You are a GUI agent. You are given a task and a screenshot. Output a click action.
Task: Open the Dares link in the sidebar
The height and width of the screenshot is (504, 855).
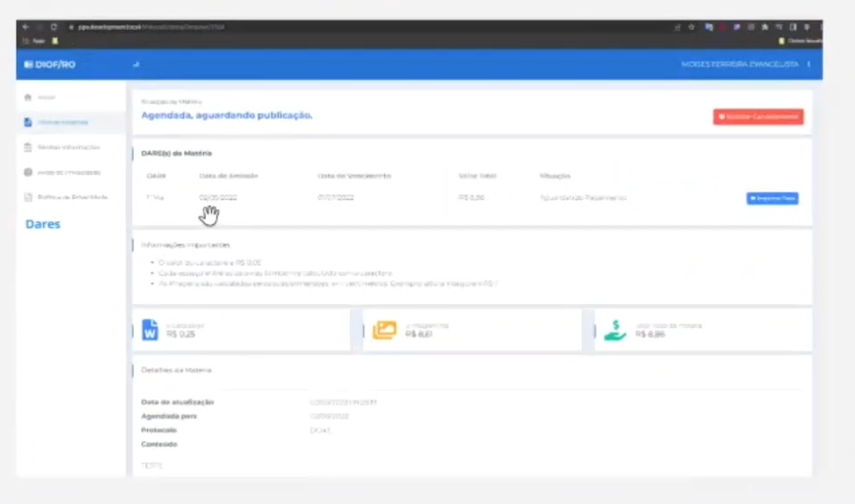pos(43,224)
